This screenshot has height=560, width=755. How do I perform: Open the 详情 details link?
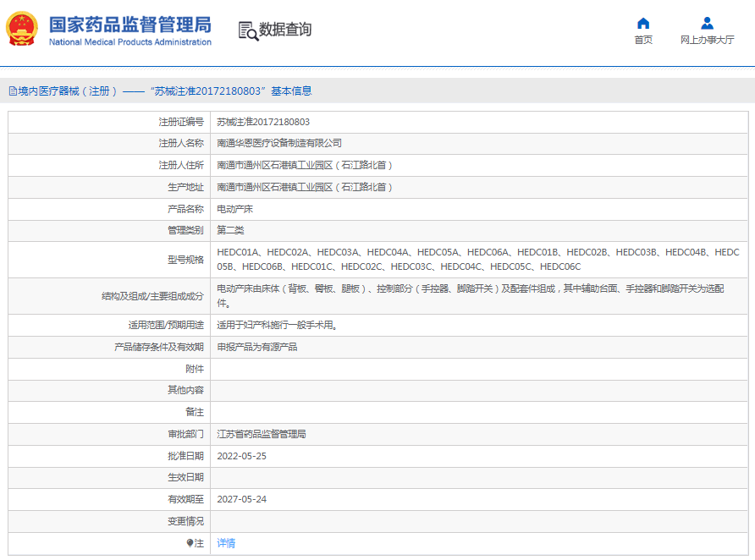[x=226, y=543]
